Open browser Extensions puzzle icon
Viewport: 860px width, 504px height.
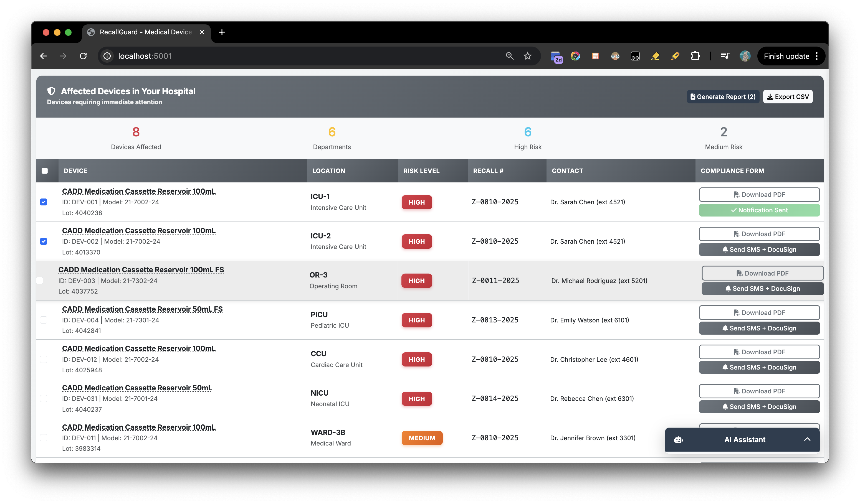(695, 56)
